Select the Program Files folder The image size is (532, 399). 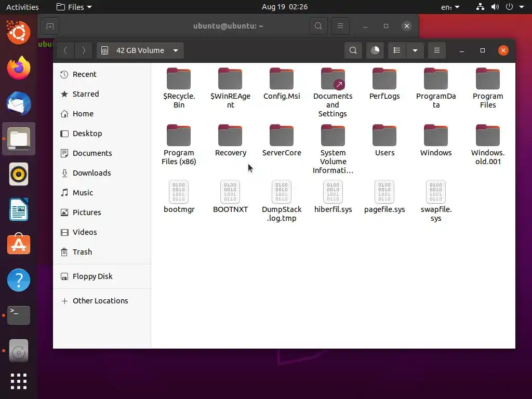pyautogui.click(x=487, y=88)
